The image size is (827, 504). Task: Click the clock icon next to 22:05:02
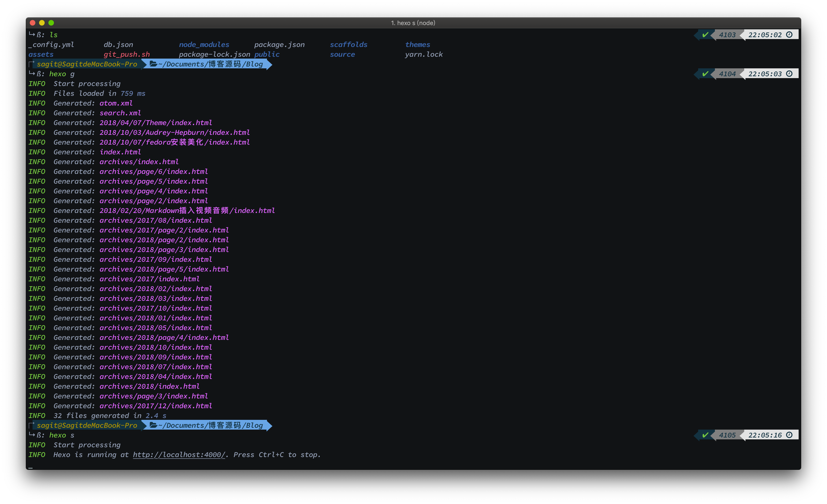click(789, 35)
